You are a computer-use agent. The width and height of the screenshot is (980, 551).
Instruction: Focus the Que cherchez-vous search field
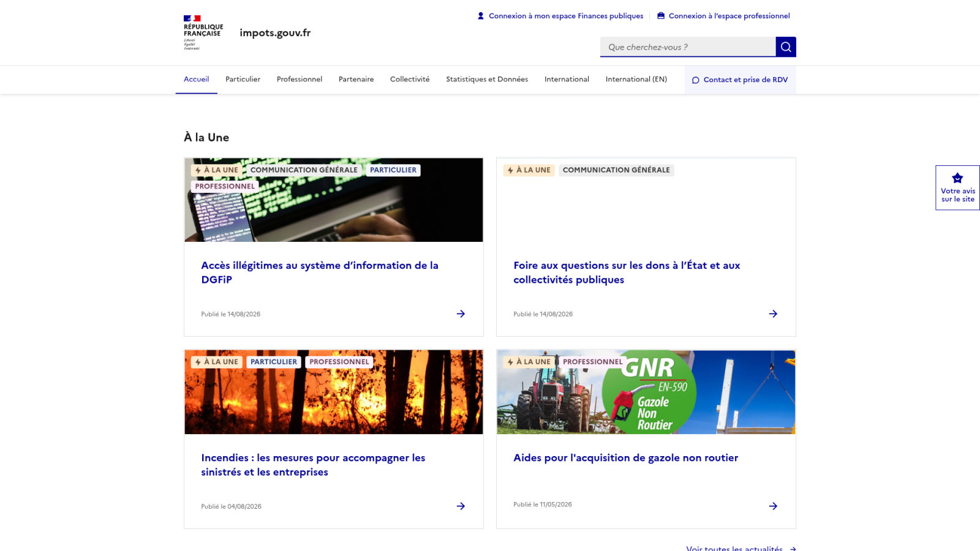point(688,47)
